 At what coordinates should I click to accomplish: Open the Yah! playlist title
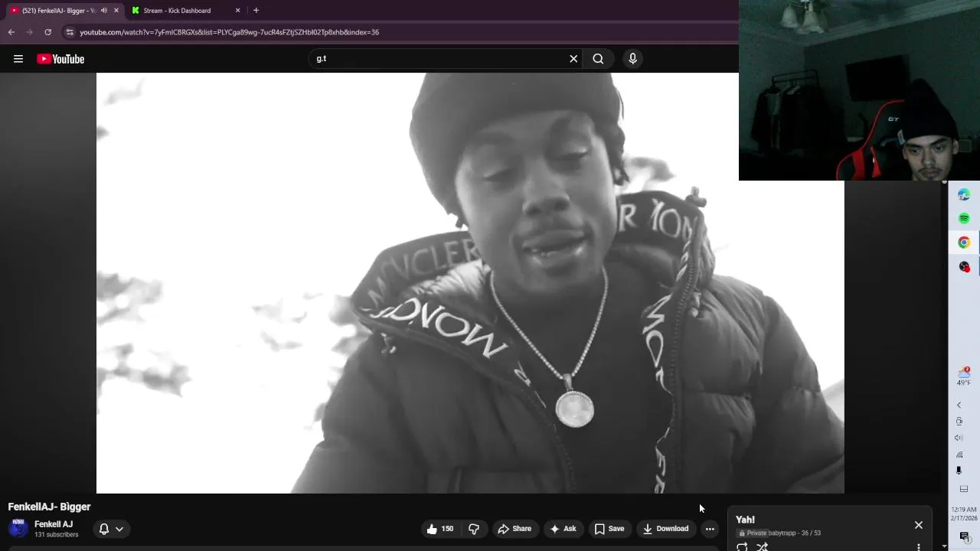coord(746,520)
